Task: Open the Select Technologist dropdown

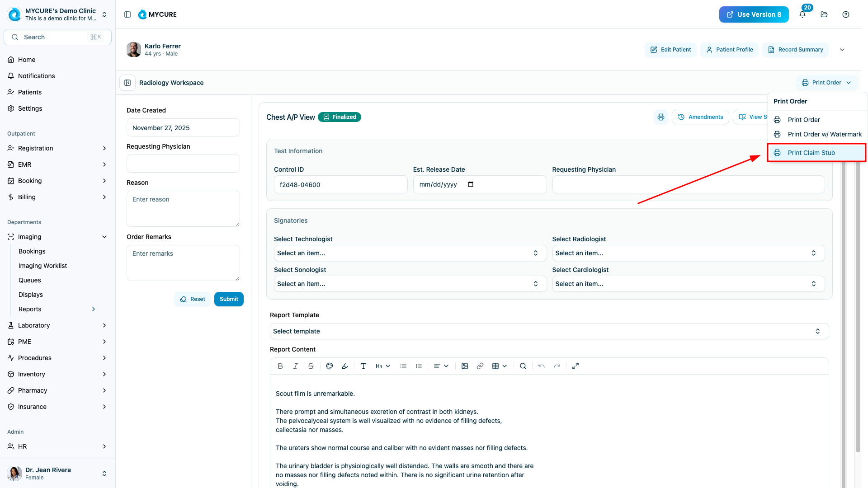Action: pos(410,253)
